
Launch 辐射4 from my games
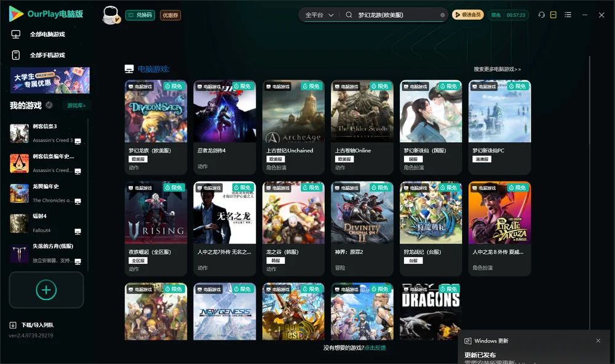coord(46,223)
